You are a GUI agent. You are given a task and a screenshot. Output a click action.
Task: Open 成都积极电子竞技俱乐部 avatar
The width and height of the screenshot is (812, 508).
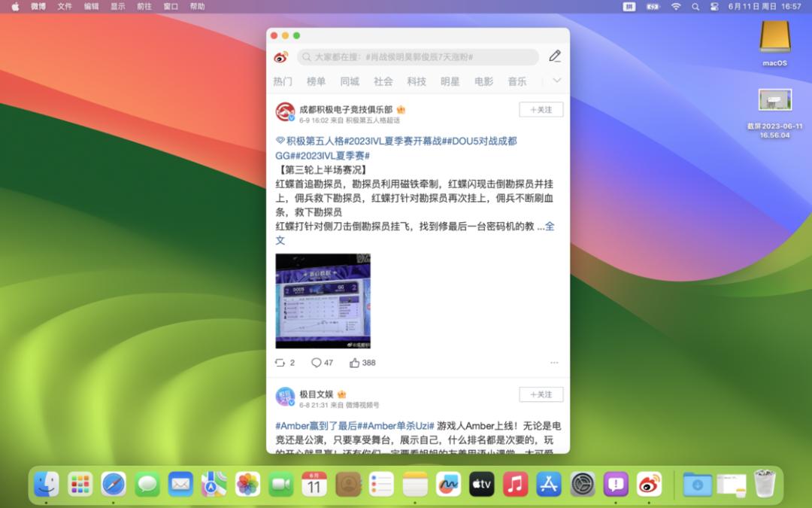pos(285,111)
